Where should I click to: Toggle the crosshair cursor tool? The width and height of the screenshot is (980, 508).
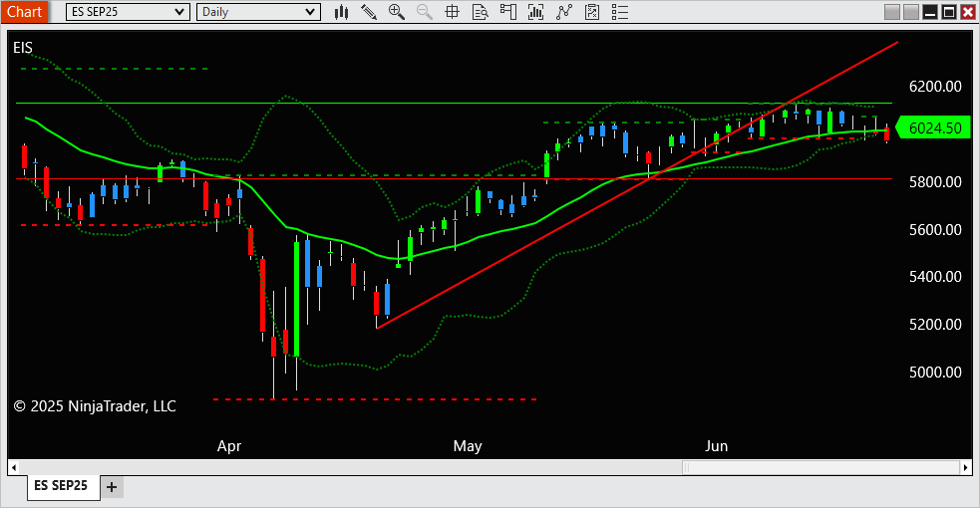tap(452, 12)
